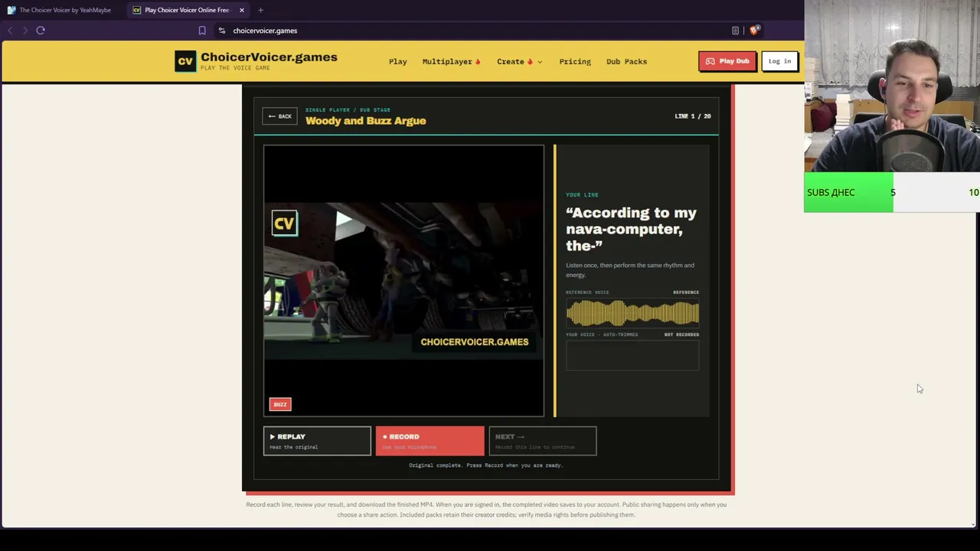This screenshot has height=551, width=980.
Task: Click the browser forward arrow
Action: tap(24, 31)
